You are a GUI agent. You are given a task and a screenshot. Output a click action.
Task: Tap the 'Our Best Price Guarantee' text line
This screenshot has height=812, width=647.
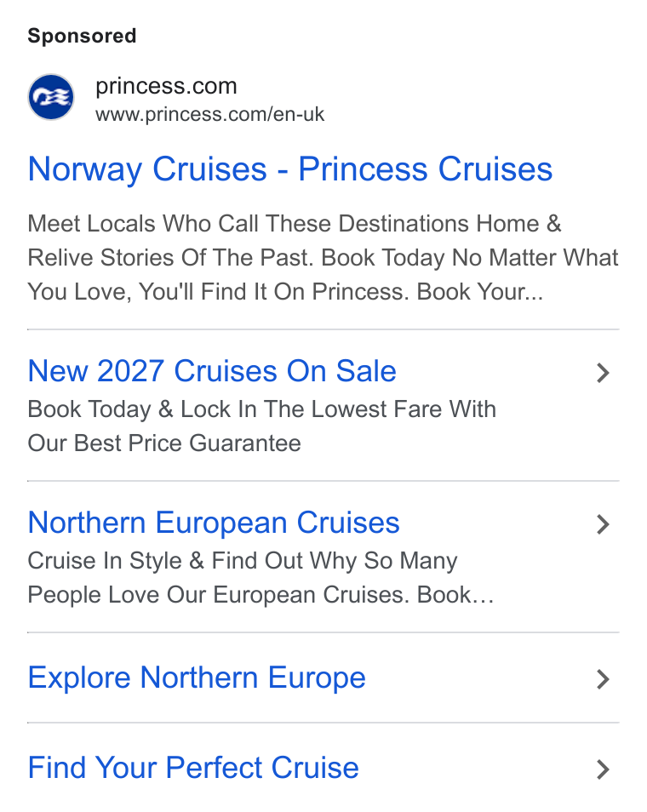(164, 443)
